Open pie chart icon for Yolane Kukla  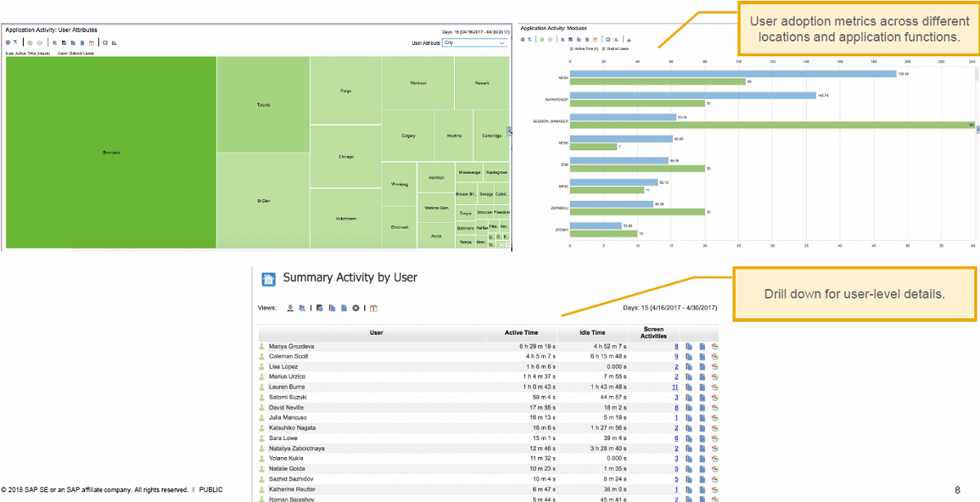pos(715,459)
